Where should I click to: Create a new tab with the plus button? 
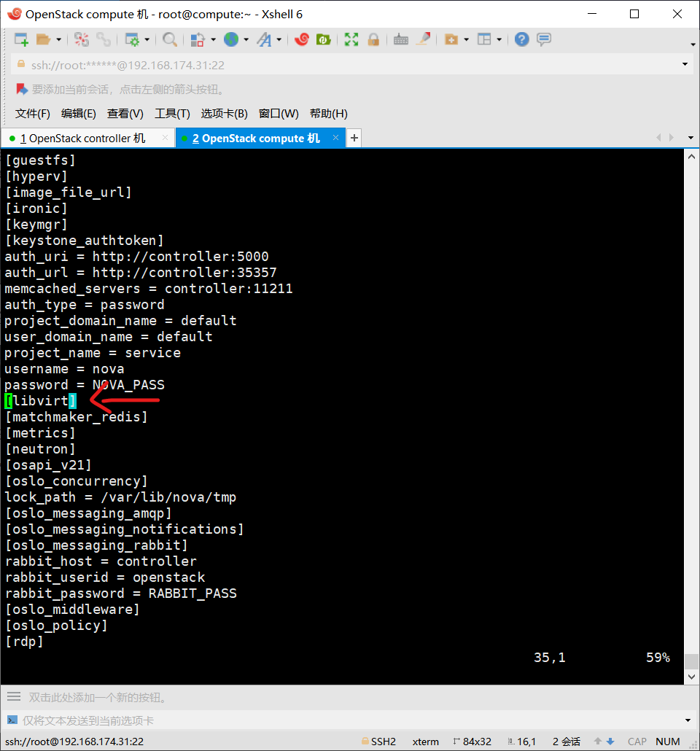354,138
